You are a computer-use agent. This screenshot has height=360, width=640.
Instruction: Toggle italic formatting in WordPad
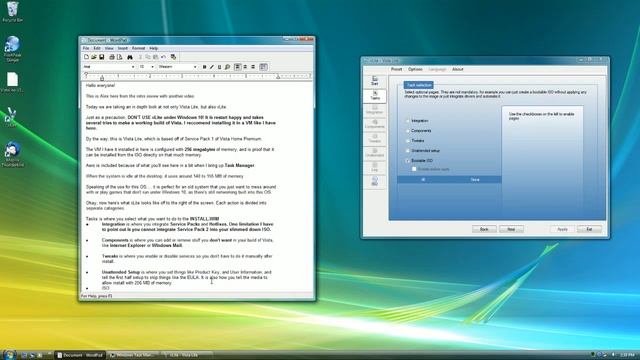click(211, 67)
